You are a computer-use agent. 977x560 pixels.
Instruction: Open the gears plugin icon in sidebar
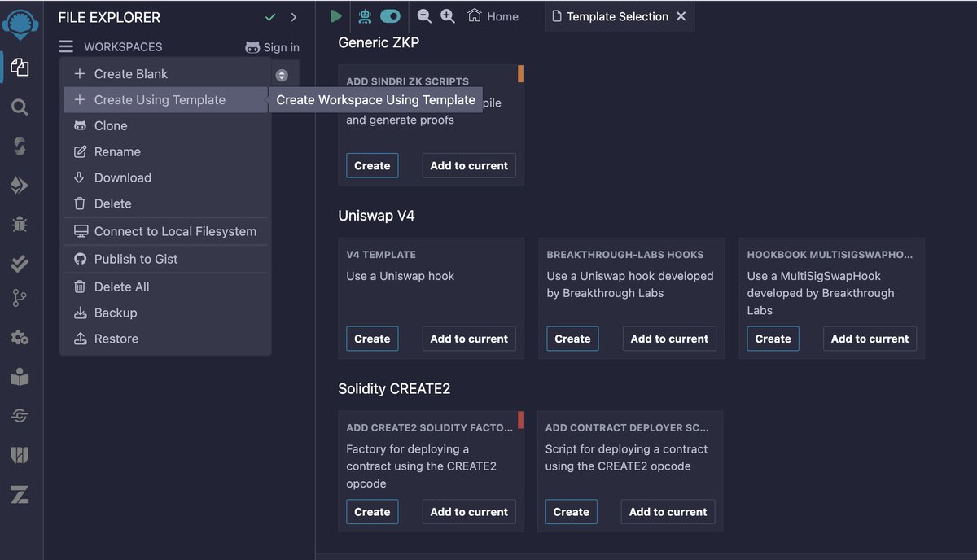20,337
